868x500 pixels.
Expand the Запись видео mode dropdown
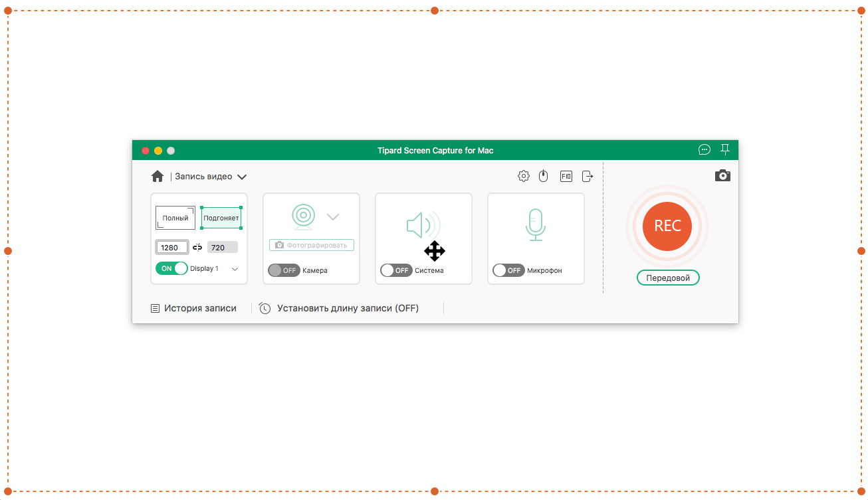(x=242, y=177)
